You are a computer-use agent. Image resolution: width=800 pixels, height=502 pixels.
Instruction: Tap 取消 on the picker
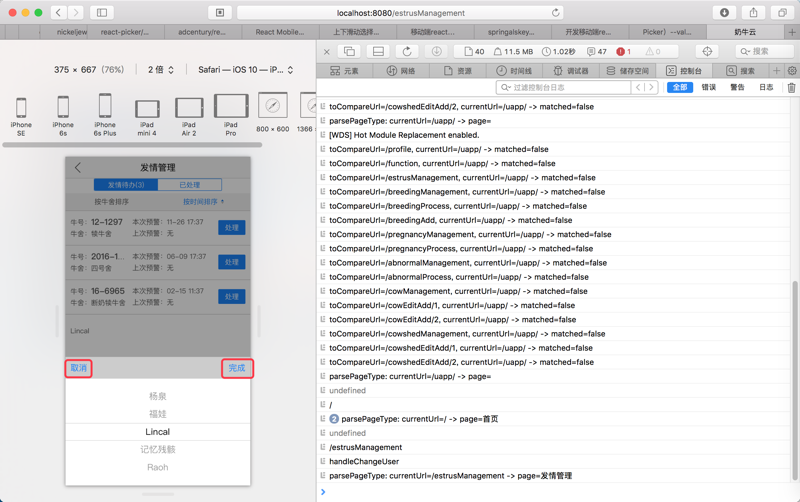[x=78, y=368]
